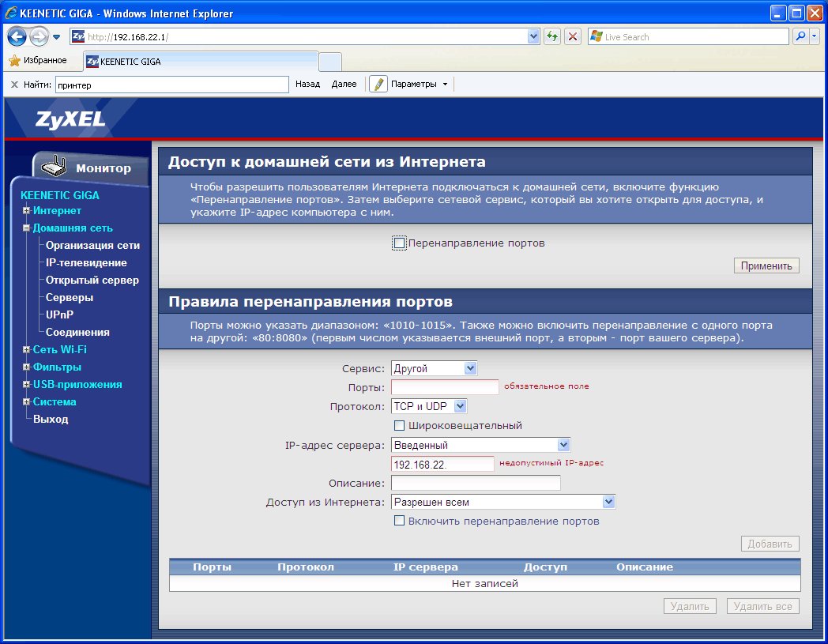Open the search provider dropdown arrow

tap(815, 36)
